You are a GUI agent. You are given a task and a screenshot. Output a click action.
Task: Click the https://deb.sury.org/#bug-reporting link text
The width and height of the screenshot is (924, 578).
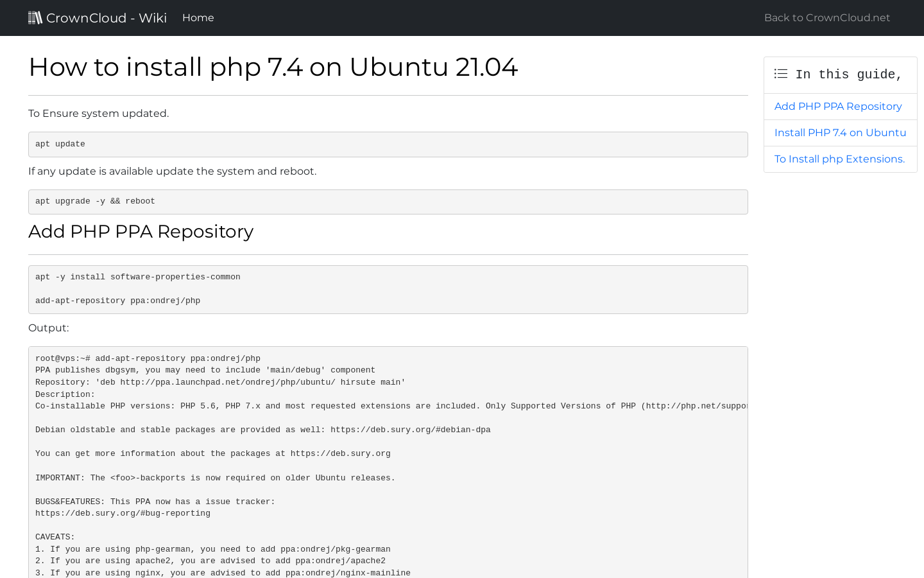(x=123, y=513)
